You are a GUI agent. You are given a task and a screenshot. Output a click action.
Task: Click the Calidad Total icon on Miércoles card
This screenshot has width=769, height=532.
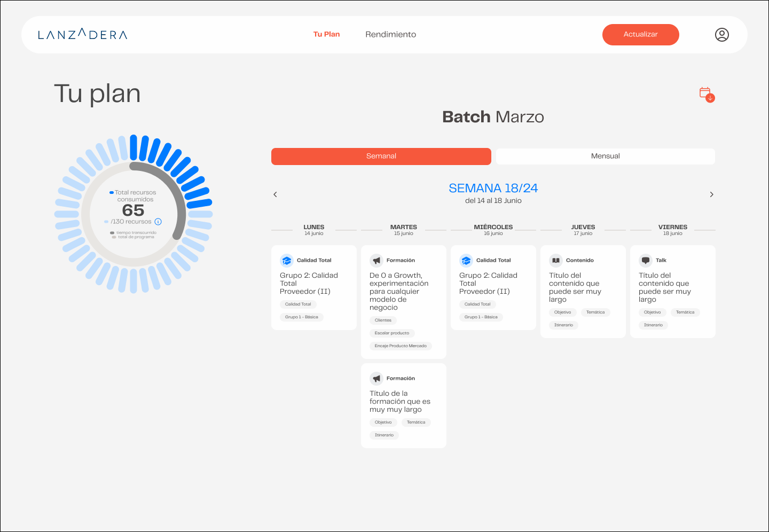[x=466, y=261]
